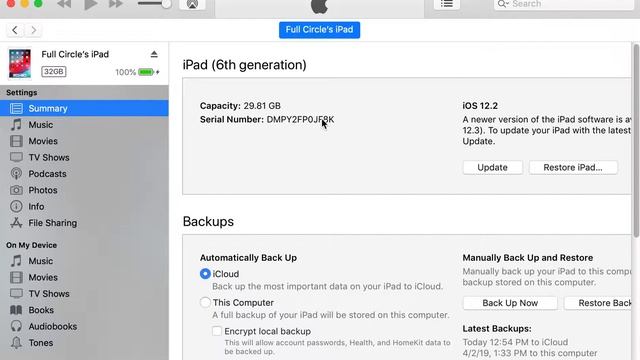Click the Restore iPad... button
The width and height of the screenshot is (640, 360).
573,167
